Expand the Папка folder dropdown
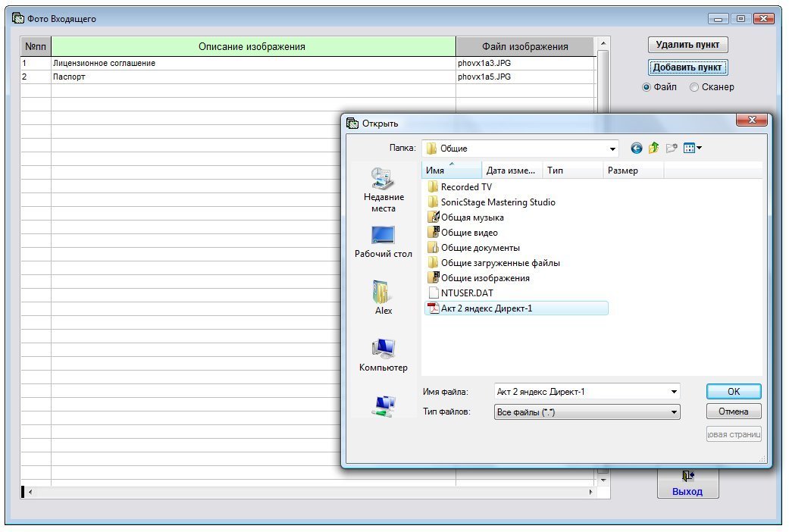 coord(612,149)
